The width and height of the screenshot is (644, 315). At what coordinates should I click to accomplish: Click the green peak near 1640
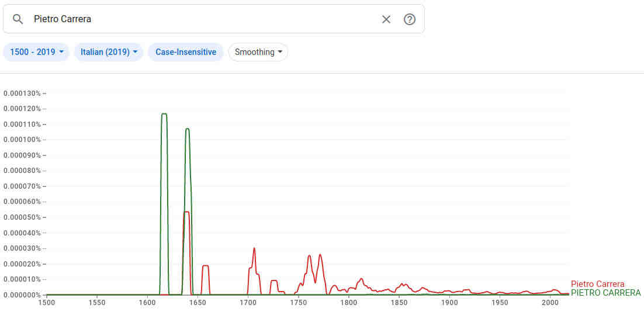pos(188,129)
